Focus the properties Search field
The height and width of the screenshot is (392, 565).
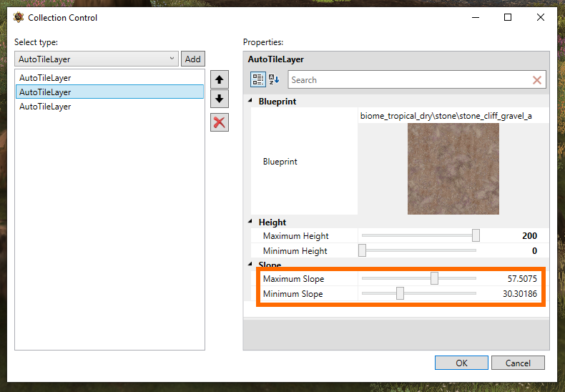411,79
